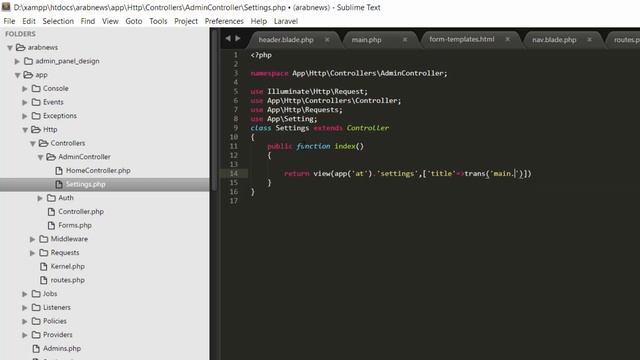Click the 'index' function name in code

point(345,146)
